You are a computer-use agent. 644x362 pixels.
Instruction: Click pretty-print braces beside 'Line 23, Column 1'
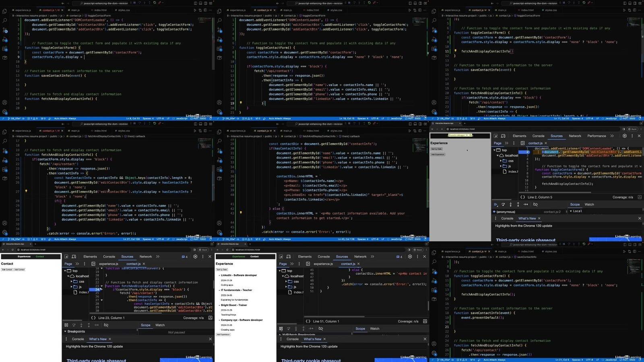(93, 318)
